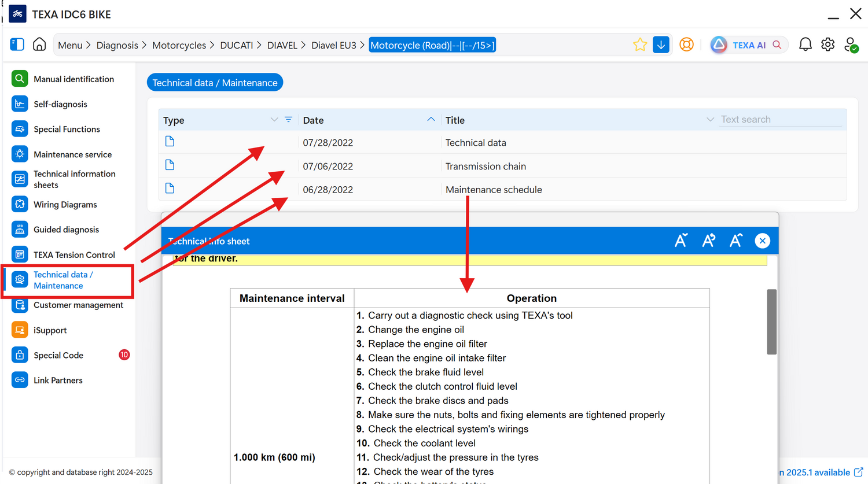Click DUCATI in the breadcrumb
The width and height of the screenshot is (868, 484).
click(236, 45)
